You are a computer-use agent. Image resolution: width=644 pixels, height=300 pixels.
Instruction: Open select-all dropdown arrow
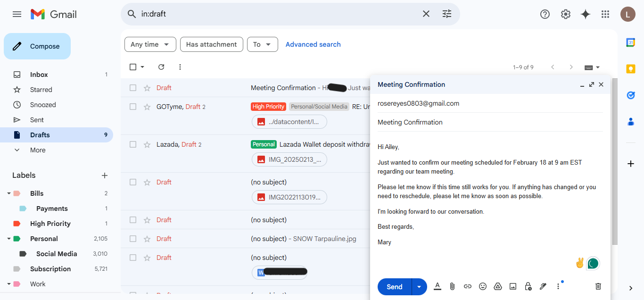click(x=142, y=67)
